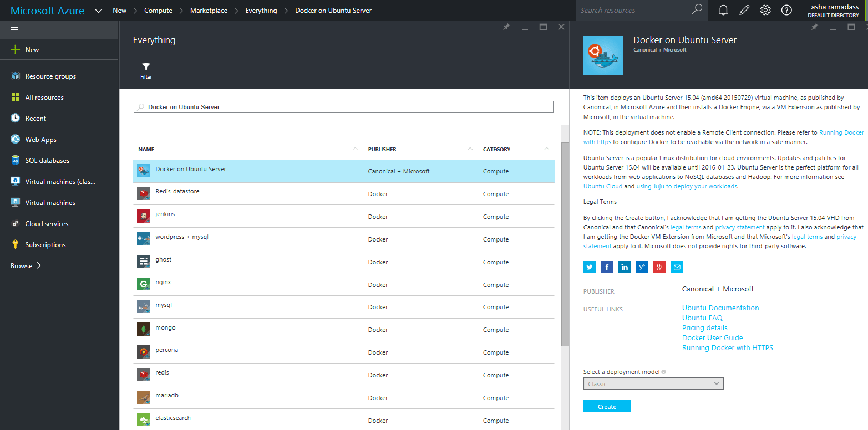Pin the Everything blade
Screen dimensions: 868x430
click(506, 27)
